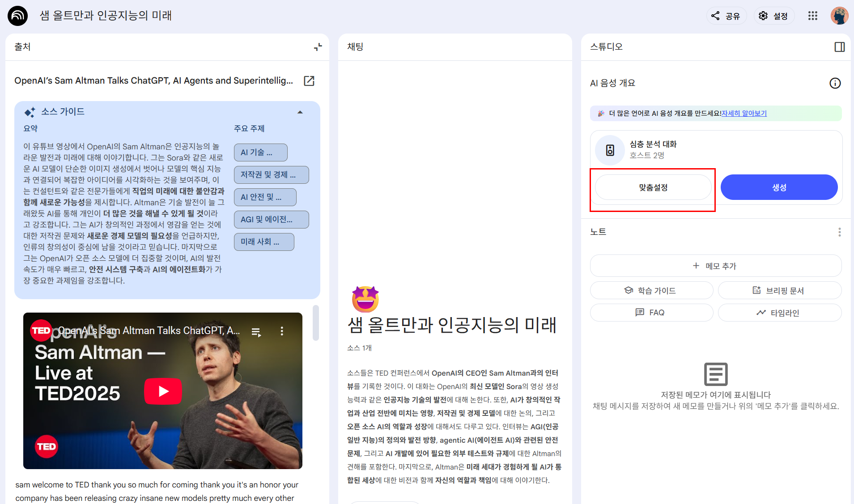This screenshot has width=854, height=504.
Task: Collapse the 출처 source panel view
Action: tap(318, 47)
